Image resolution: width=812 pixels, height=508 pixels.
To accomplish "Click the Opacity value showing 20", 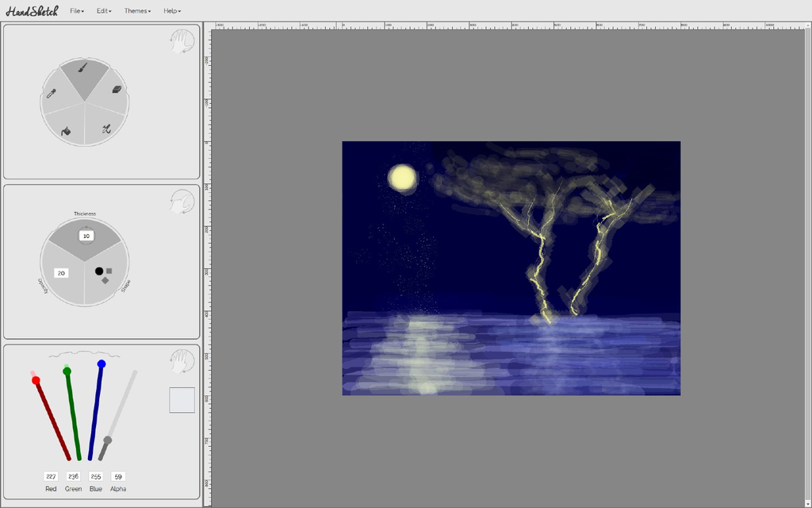I will [x=63, y=273].
